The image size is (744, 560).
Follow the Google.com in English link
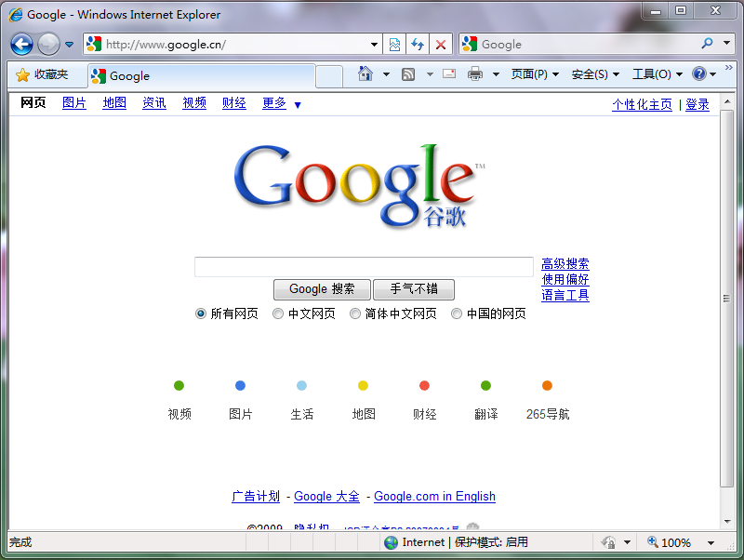point(434,497)
